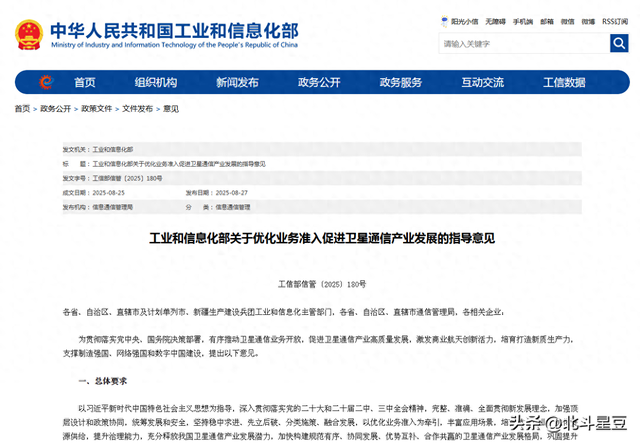Click the magnifier search button
This screenshot has height=444, width=640.
click(619, 43)
